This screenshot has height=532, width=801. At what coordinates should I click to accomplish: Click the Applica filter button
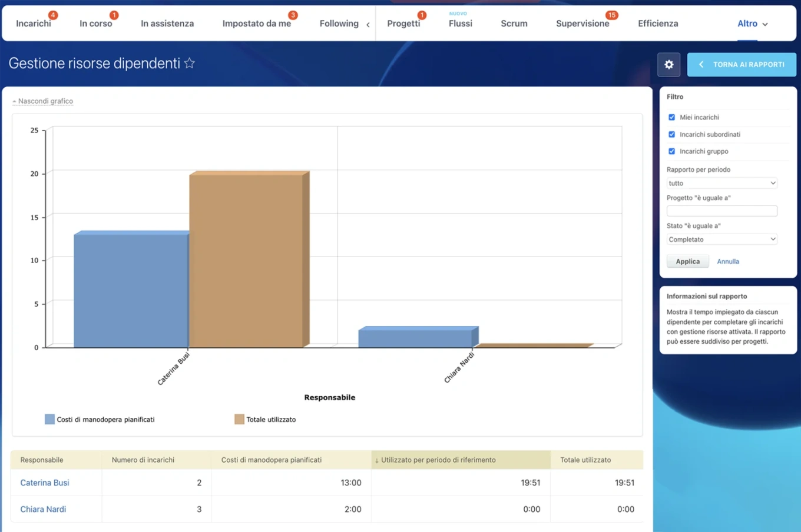click(687, 261)
